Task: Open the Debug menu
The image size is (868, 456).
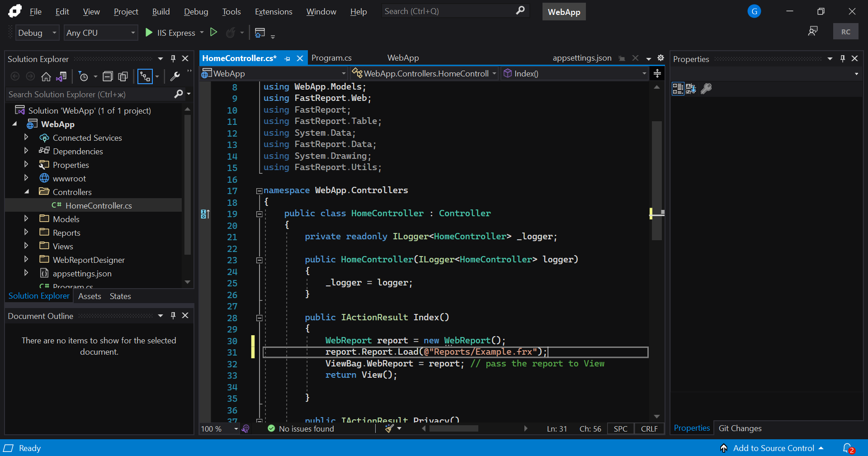Action: tap(195, 11)
